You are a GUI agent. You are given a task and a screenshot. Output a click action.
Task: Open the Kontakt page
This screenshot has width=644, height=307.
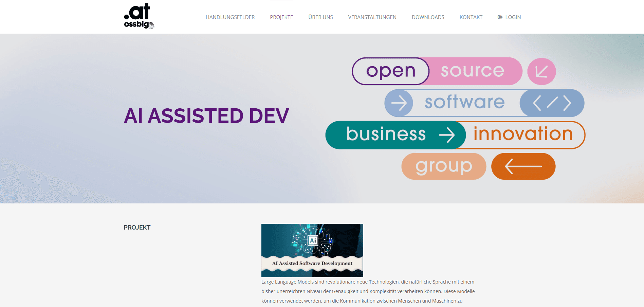point(471,17)
